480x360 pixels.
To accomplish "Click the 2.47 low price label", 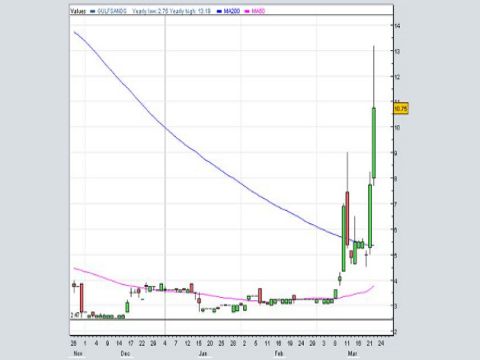I will click(75, 315).
